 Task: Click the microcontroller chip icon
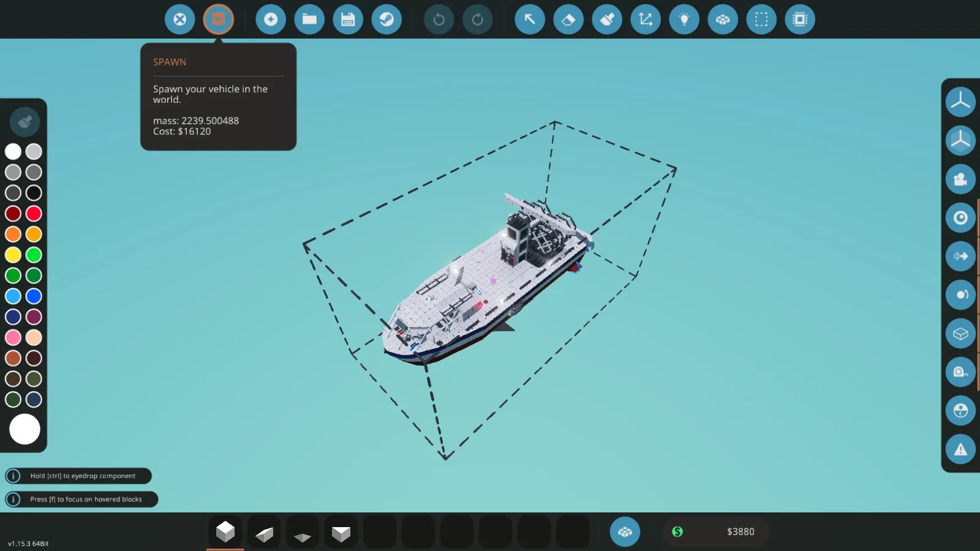point(800,20)
